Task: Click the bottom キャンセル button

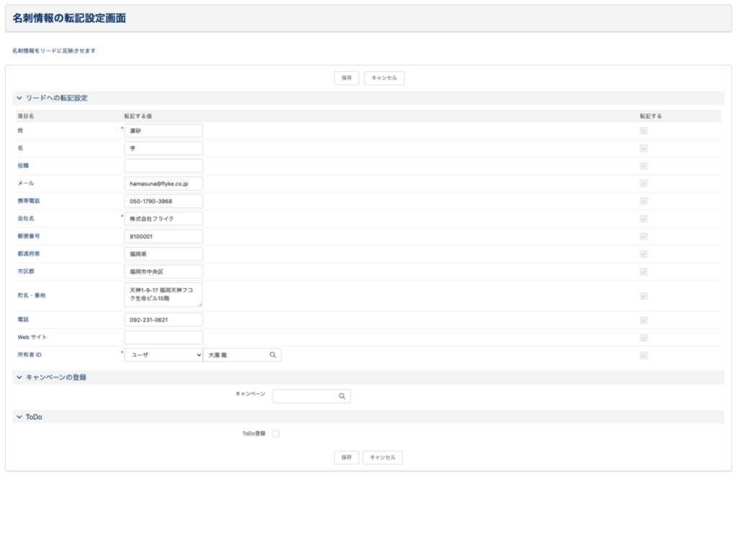Action: [383, 458]
